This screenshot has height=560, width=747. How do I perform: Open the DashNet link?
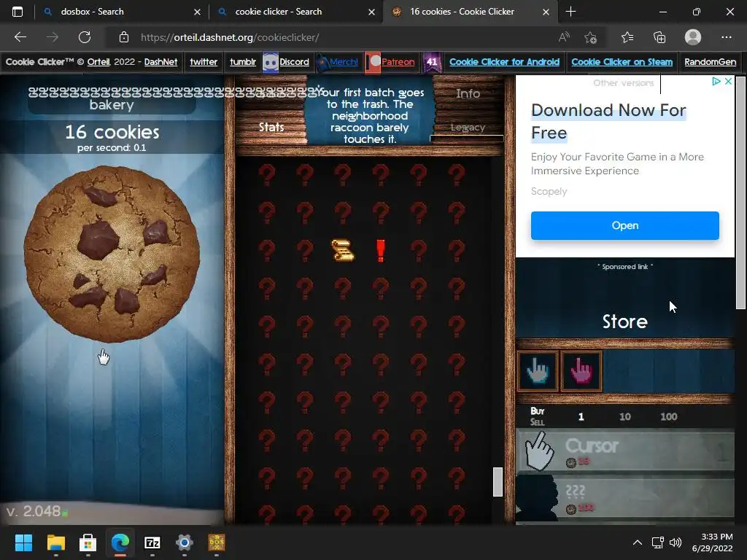[x=160, y=62]
